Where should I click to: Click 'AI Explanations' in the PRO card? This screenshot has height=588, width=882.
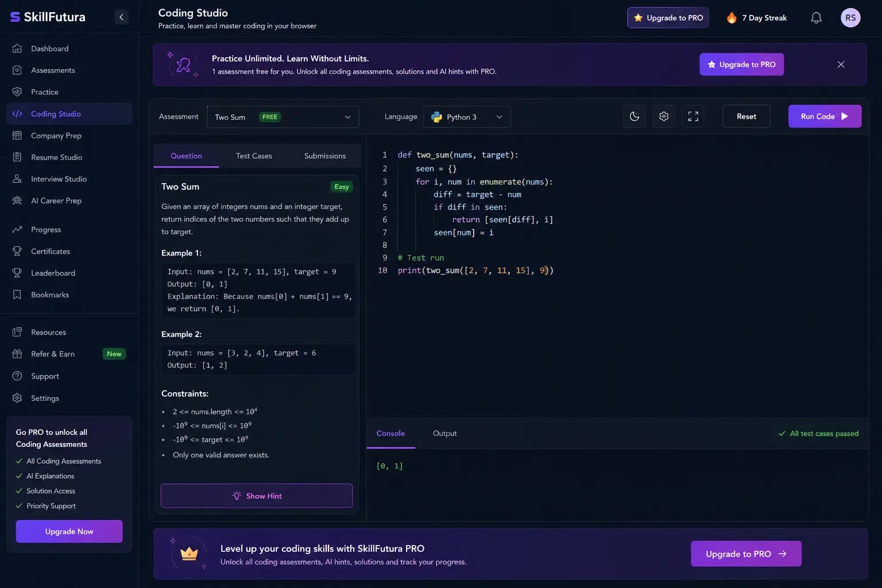click(50, 476)
